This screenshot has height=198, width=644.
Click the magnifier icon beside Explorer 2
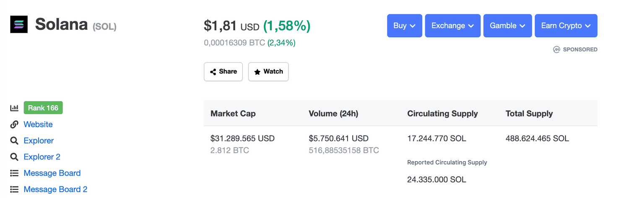click(14, 157)
